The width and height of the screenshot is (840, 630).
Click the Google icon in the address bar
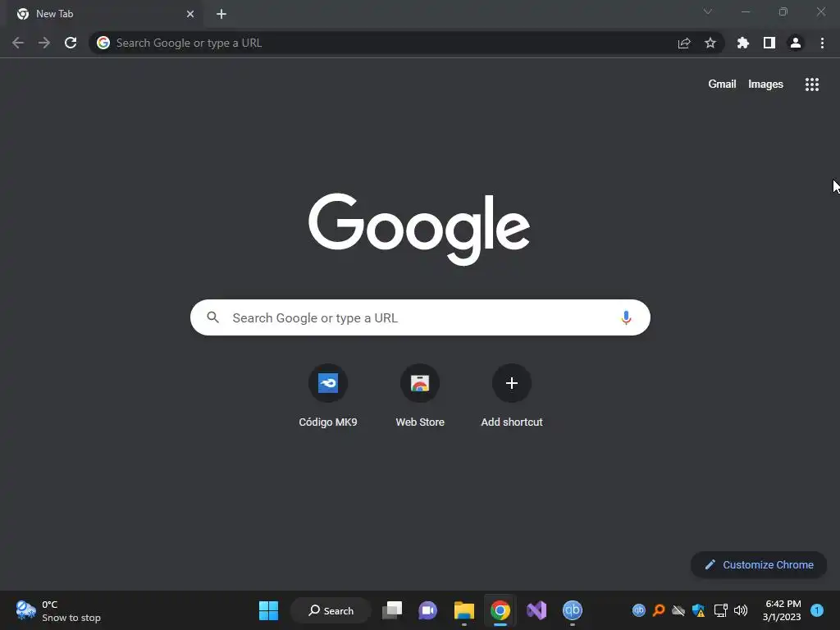[103, 43]
